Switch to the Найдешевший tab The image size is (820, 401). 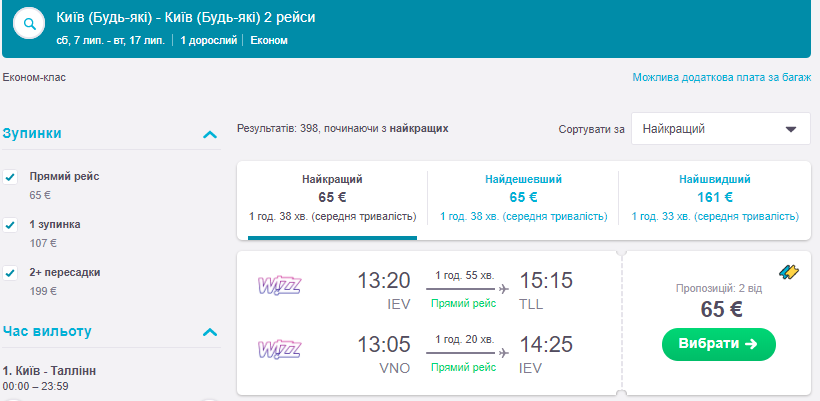(523, 197)
